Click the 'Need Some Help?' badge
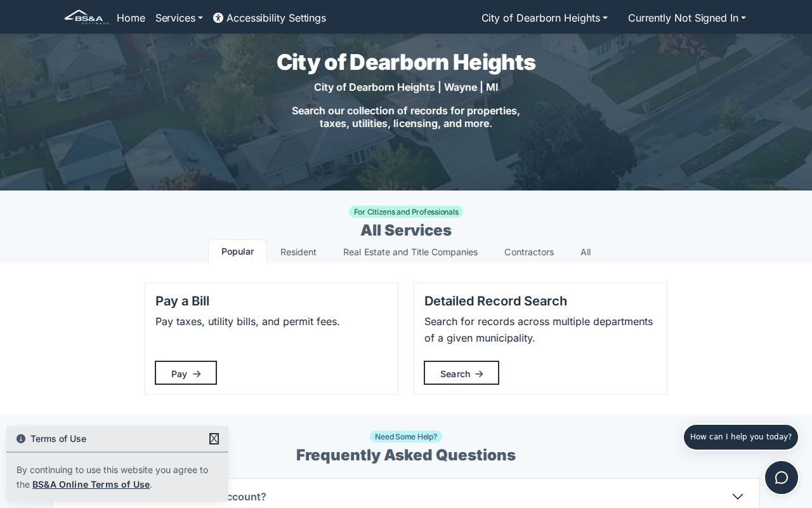Viewport: 812px width, 508px height. [x=406, y=437]
